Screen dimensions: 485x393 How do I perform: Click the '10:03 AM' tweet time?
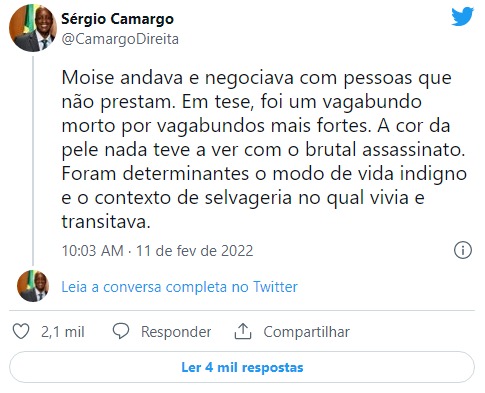[x=93, y=251]
